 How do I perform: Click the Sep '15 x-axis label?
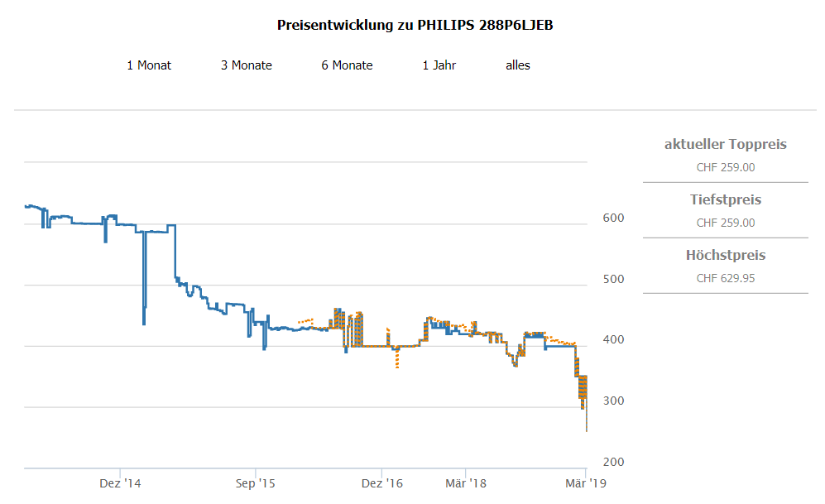click(x=256, y=482)
